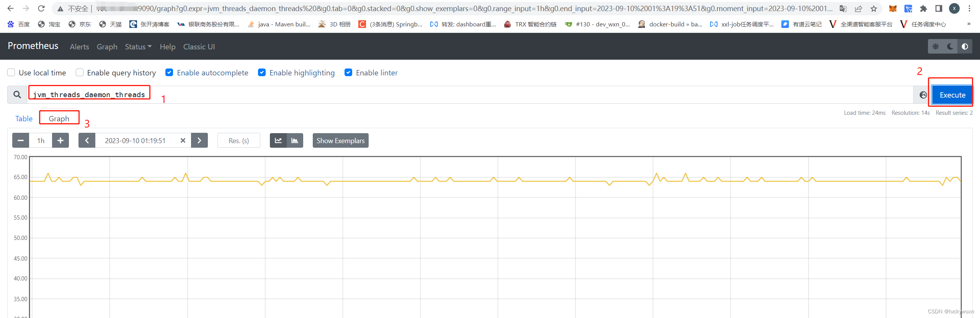Image resolution: width=980 pixels, height=318 pixels.
Task: Open 天猫 bookmark
Action: [110, 24]
